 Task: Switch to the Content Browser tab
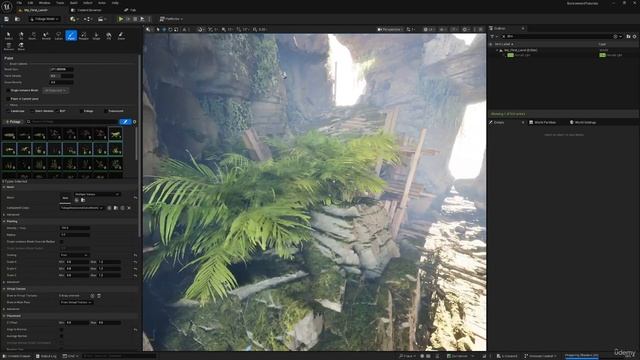coord(87,10)
